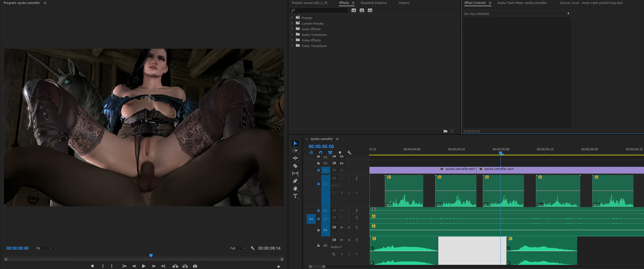Viewport: 644px width, 269px height.
Task: Select the Type tool
Action: point(295,196)
